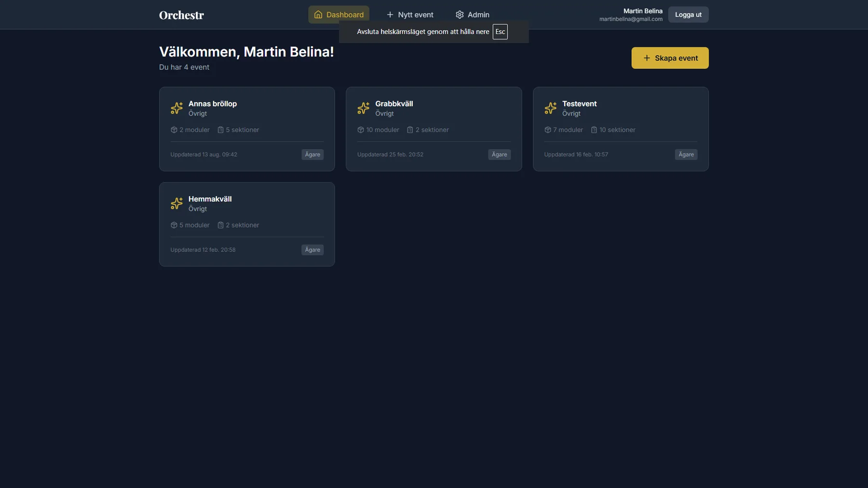Viewport: 868px width, 488px height.
Task: Click the Välkommen, Martin Belina! heading
Action: pyautogui.click(x=246, y=52)
